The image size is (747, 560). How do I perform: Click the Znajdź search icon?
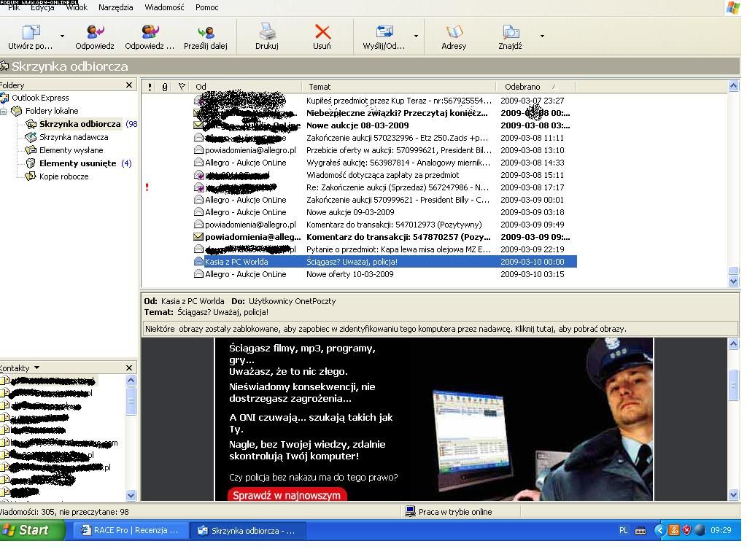[511, 32]
